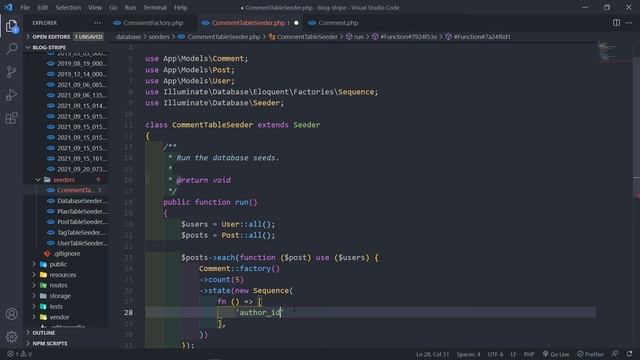This screenshot has width=640, height=360.
Task: Open the .gitignore file
Action: [x=67, y=254]
